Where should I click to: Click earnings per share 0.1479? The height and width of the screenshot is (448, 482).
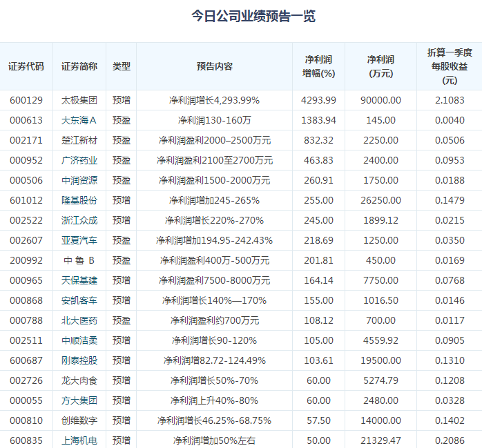tap(450, 200)
